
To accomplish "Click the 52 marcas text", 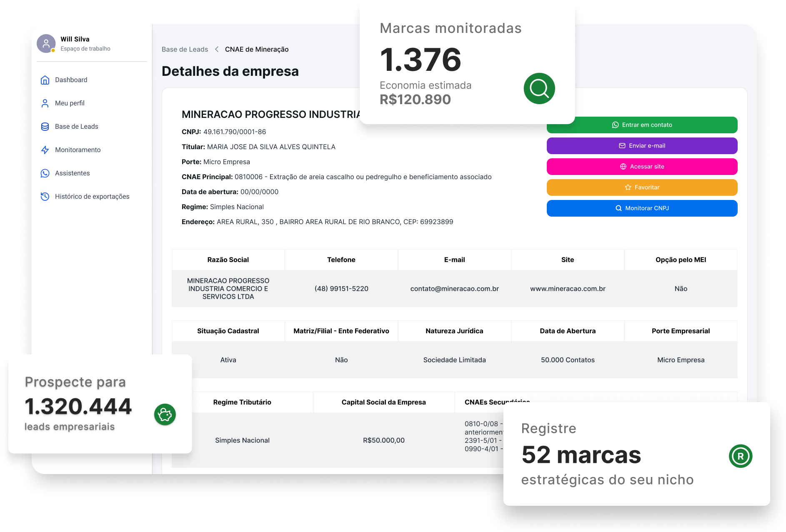I will (581, 455).
